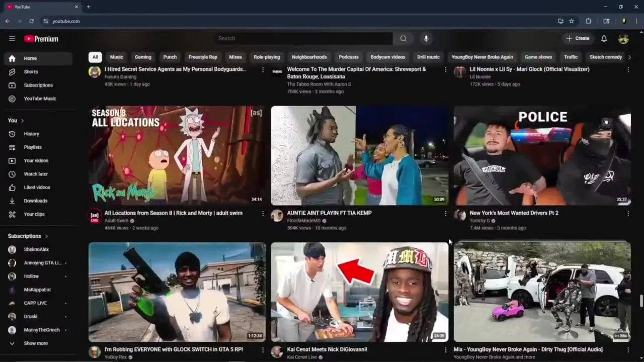The width and height of the screenshot is (644, 362).
Task: Open FloridaMadeMG channel name link
Action: 304,221
